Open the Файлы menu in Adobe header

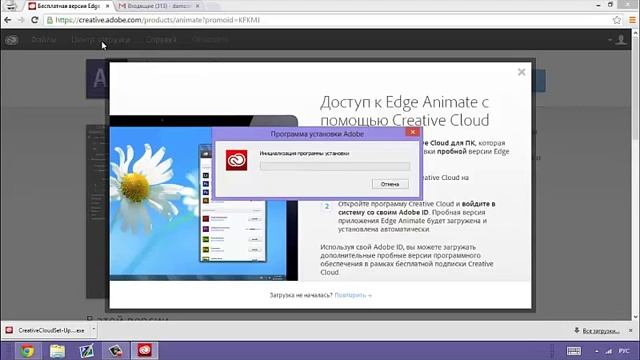click(44, 40)
